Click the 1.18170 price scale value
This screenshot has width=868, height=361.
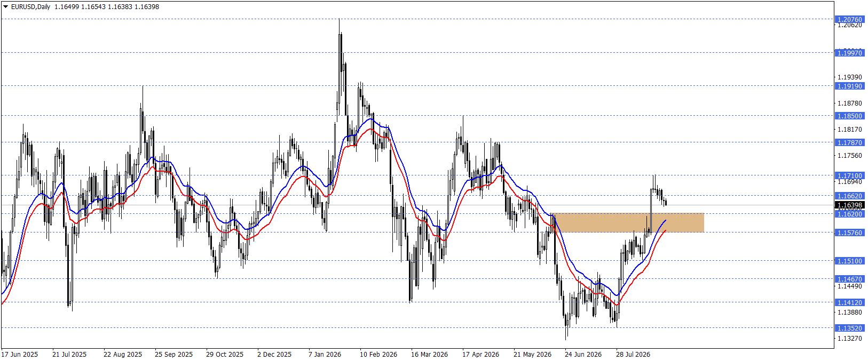(850, 130)
